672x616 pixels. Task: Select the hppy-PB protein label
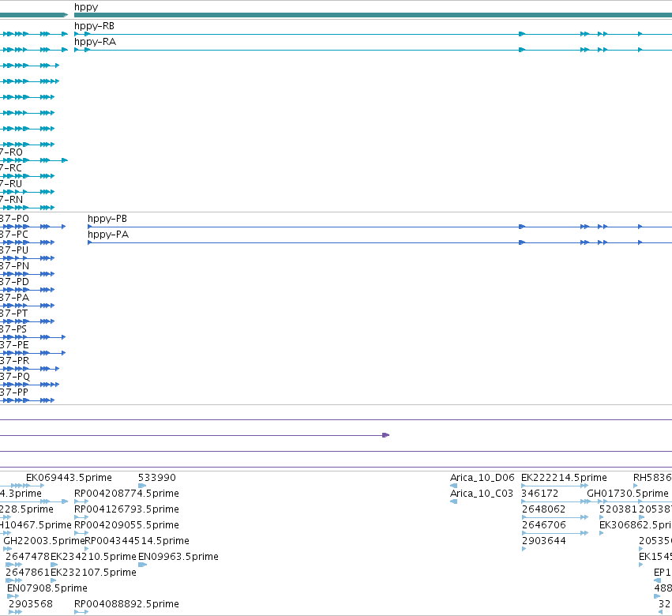(x=107, y=219)
